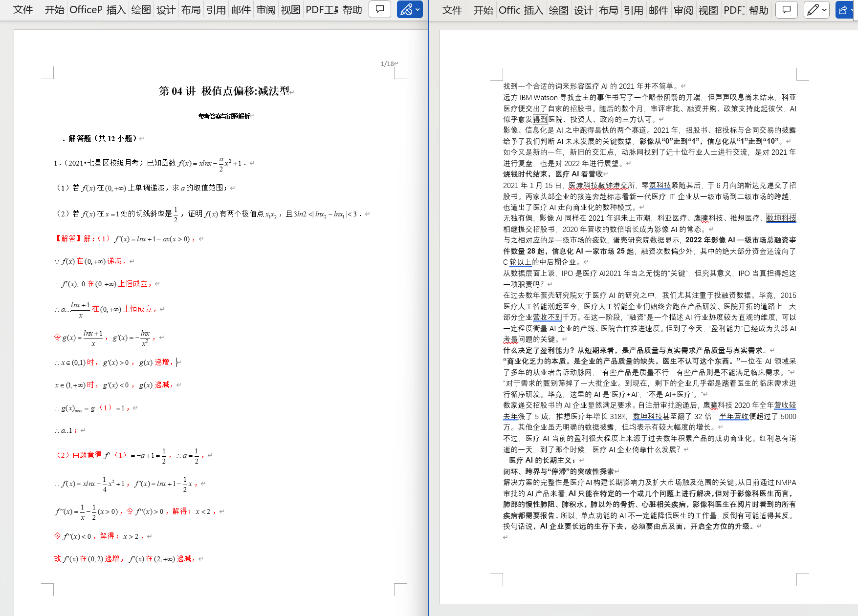Click the 帮助 menu in the left window
The image size is (858, 616).
point(353,9)
